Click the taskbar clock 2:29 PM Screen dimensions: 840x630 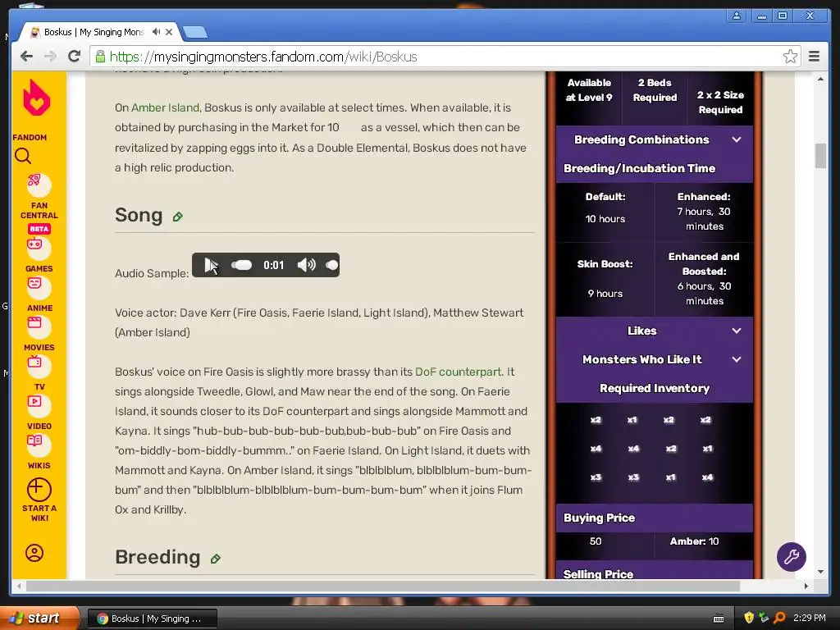[x=809, y=618]
